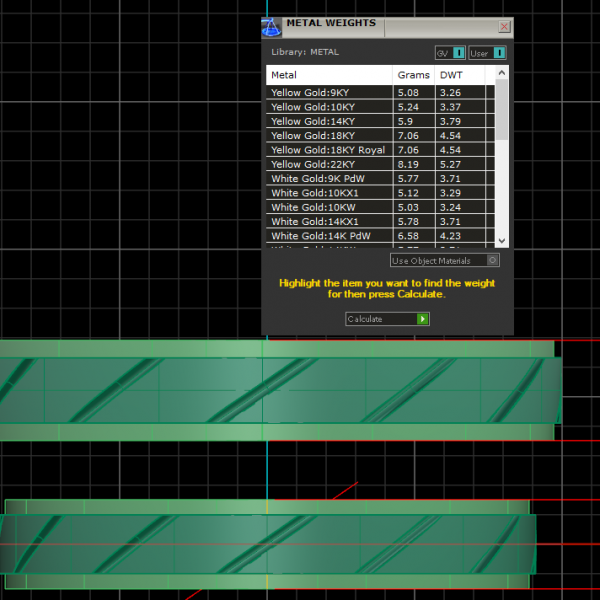Close the Metal Weights dialog
Screen dimensions: 600x600
[504, 27]
